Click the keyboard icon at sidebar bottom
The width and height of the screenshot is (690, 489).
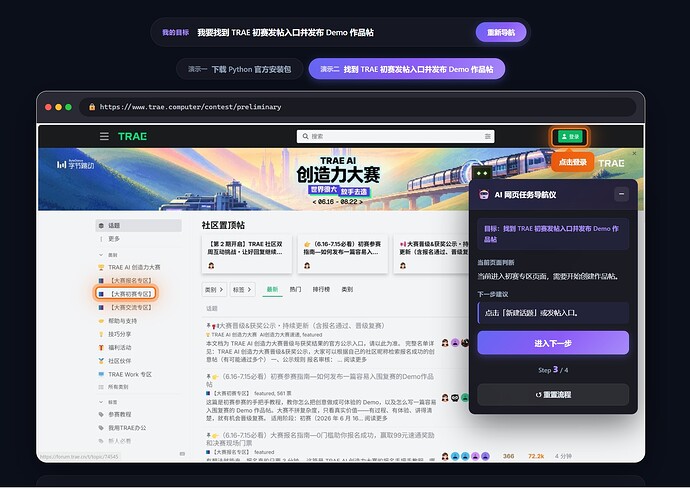coord(182,453)
